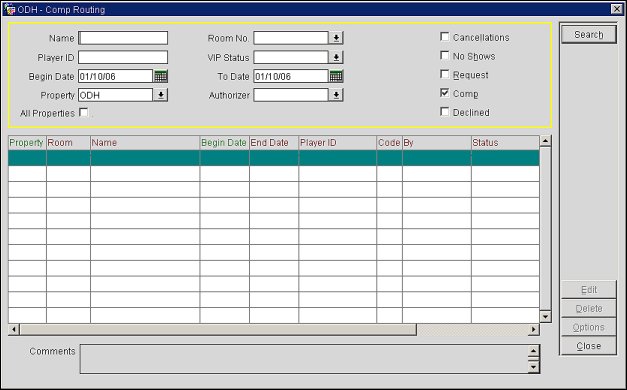This screenshot has height=390, width=627.
Task: Select the highlighted first grid row
Action: click(x=274, y=158)
